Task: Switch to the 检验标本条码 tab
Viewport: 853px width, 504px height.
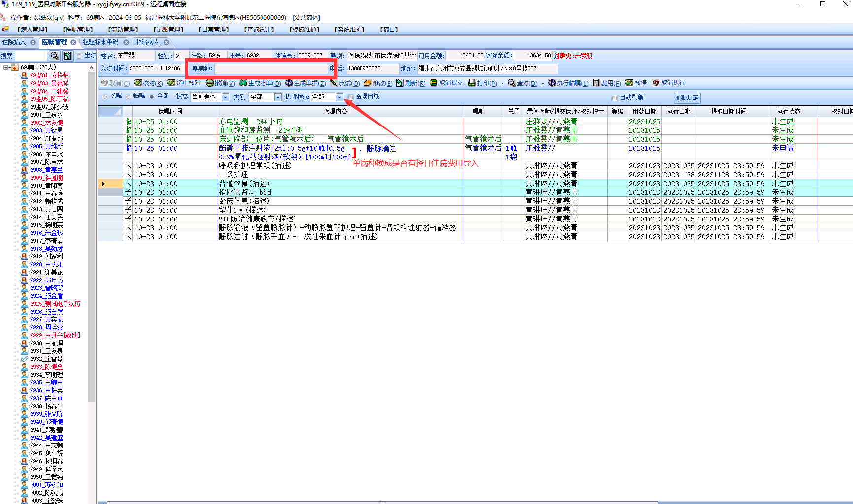Action: tap(100, 42)
